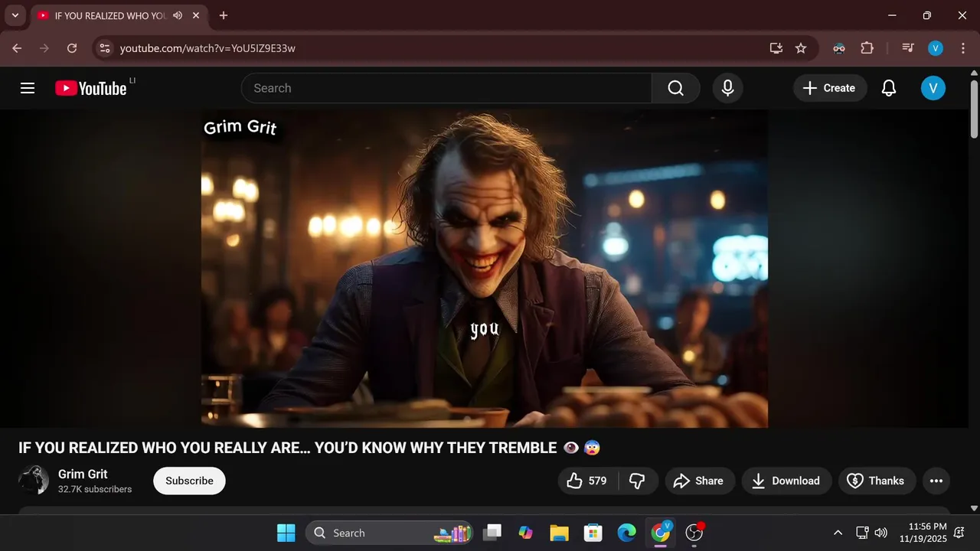
Task: Open Windows Start menu
Action: coord(286,533)
